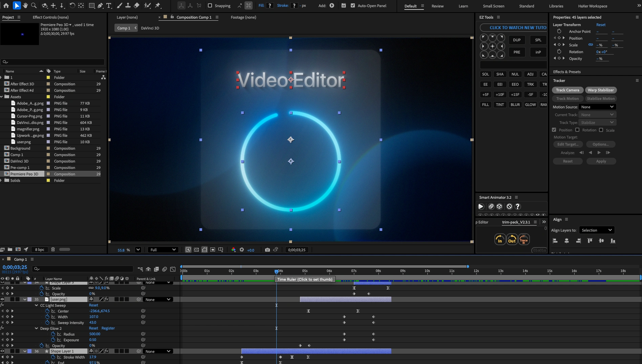Open the Track Type dropdown
The image size is (642, 364).
coord(598,122)
